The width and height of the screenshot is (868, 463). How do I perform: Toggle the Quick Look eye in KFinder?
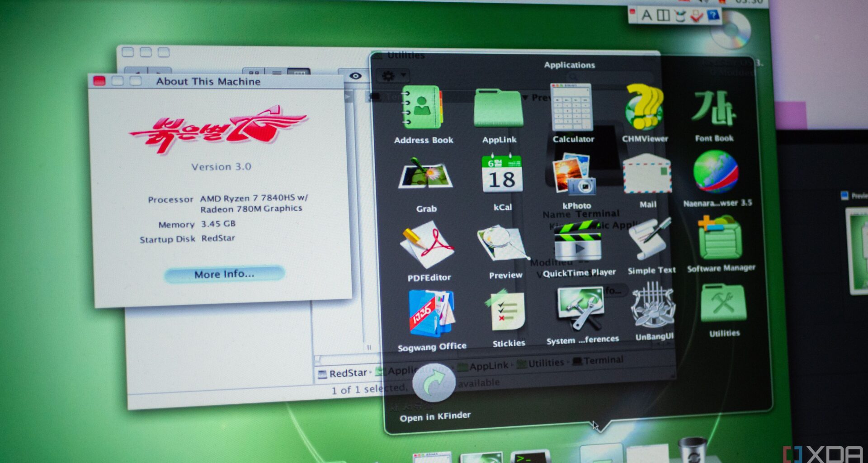tap(355, 76)
